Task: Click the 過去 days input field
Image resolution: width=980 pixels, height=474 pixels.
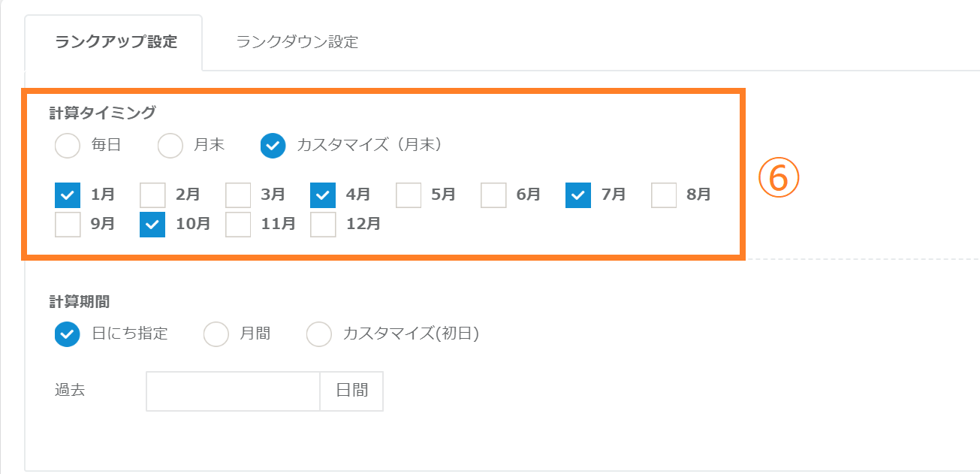Action: (233, 391)
